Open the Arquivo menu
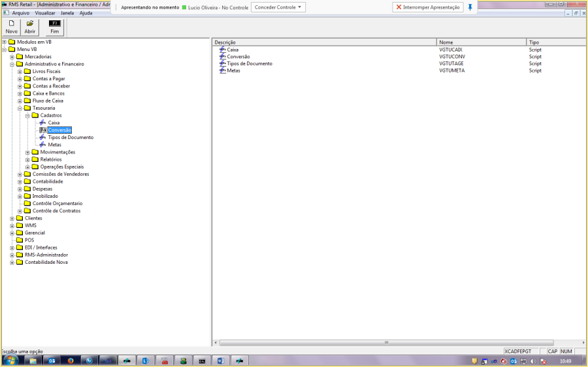The width and height of the screenshot is (588, 367). coord(21,13)
